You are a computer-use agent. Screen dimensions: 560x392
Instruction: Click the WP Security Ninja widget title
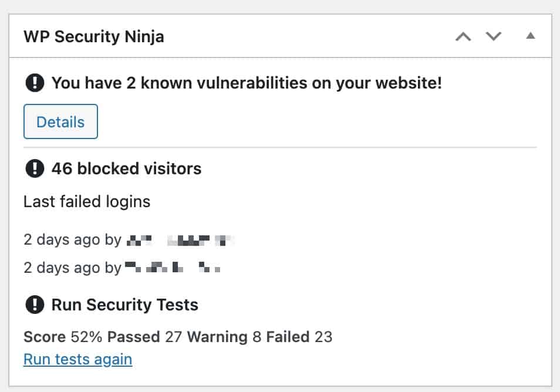(94, 37)
